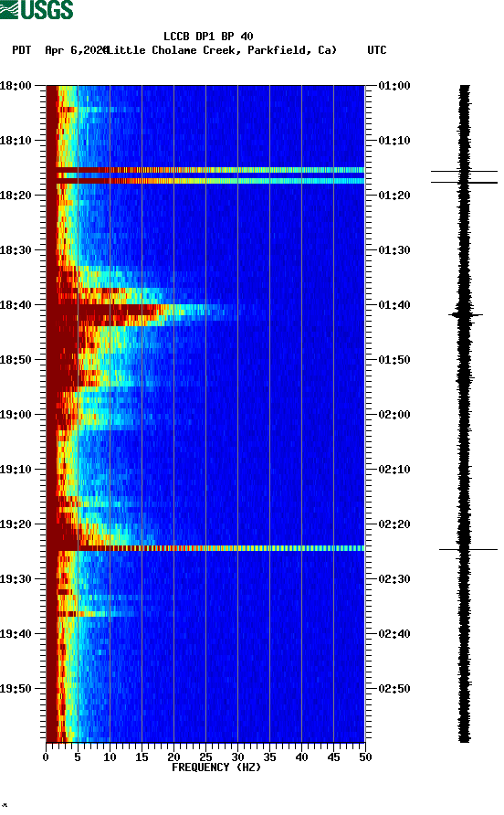Click the 19:10 PDT time label
The height and width of the screenshot is (815, 504).
click(x=16, y=470)
